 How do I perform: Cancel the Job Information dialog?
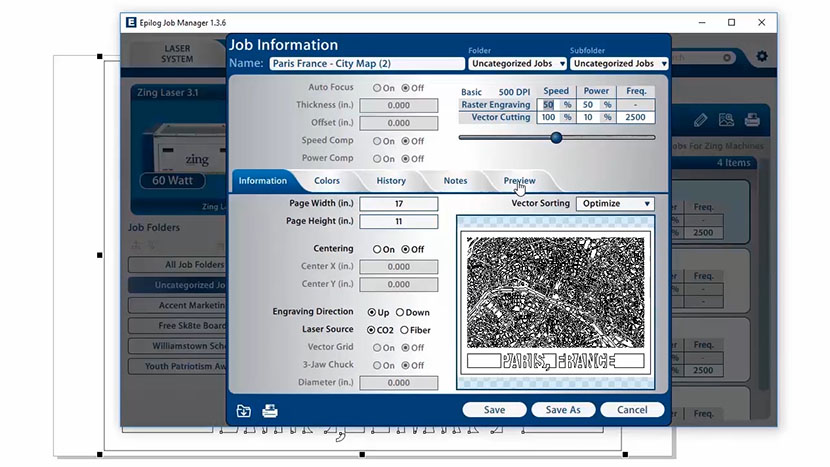coord(632,410)
